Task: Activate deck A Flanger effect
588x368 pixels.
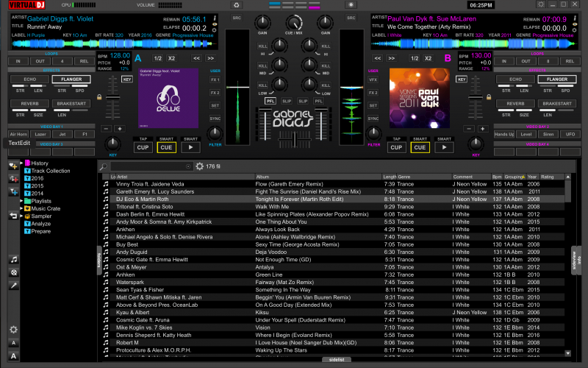Action: coord(71,79)
